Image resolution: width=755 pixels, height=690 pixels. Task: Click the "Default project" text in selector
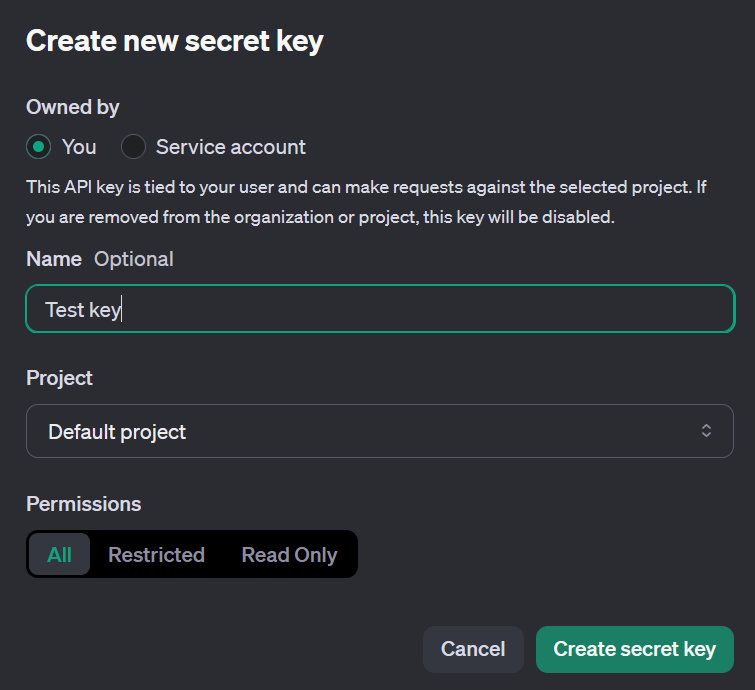click(x=117, y=432)
